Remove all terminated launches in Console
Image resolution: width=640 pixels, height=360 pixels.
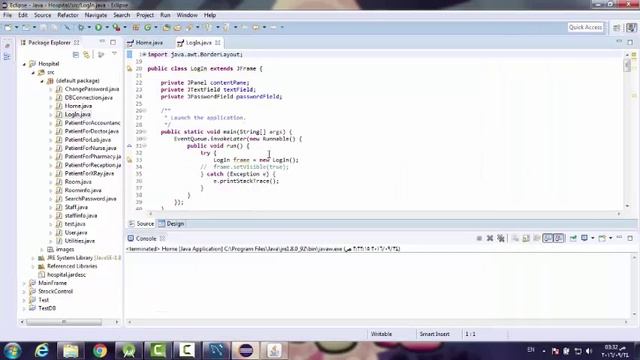pos(501,238)
